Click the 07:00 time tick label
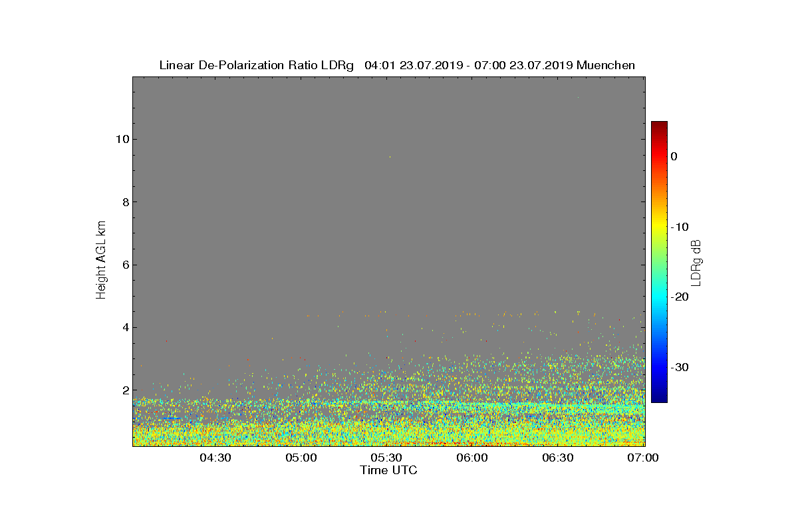 click(x=643, y=458)
